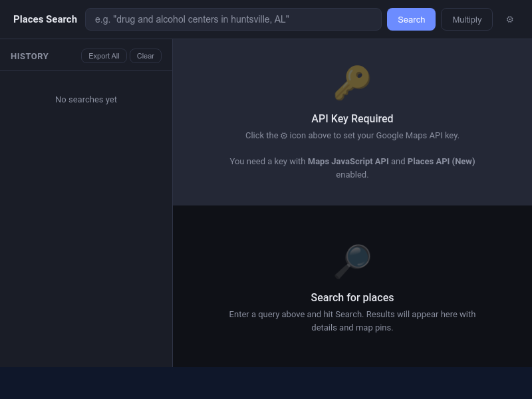This screenshot has width=532, height=399.
Task: Click the 'Search for places' heading
Action: pos(352,297)
